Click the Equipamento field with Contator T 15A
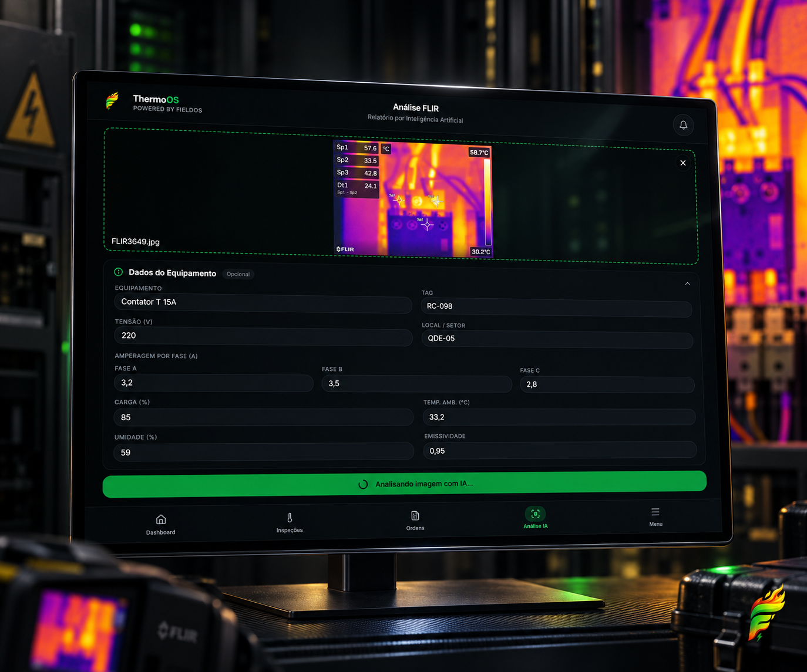This screenshot has width=807, height=672. tap(263, 303)
